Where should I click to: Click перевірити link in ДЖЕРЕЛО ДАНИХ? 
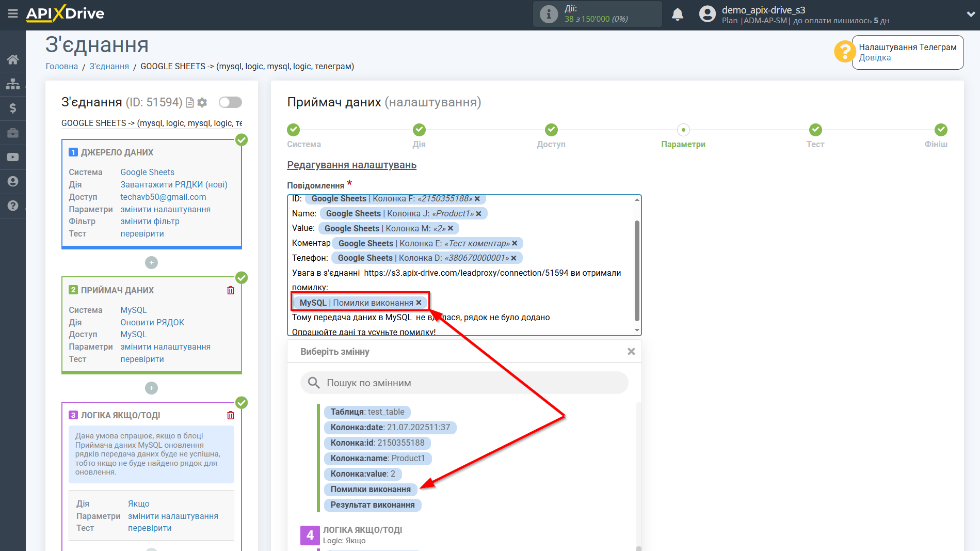click(x=142, y=233)
